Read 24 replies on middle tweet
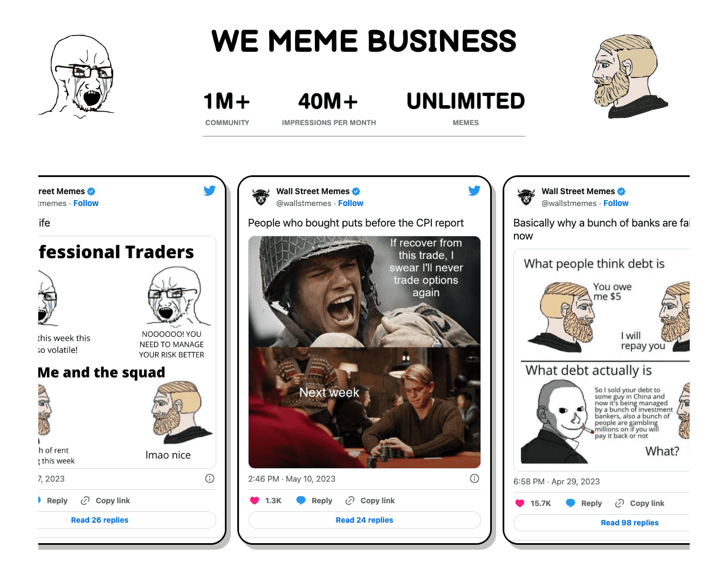 365,520
